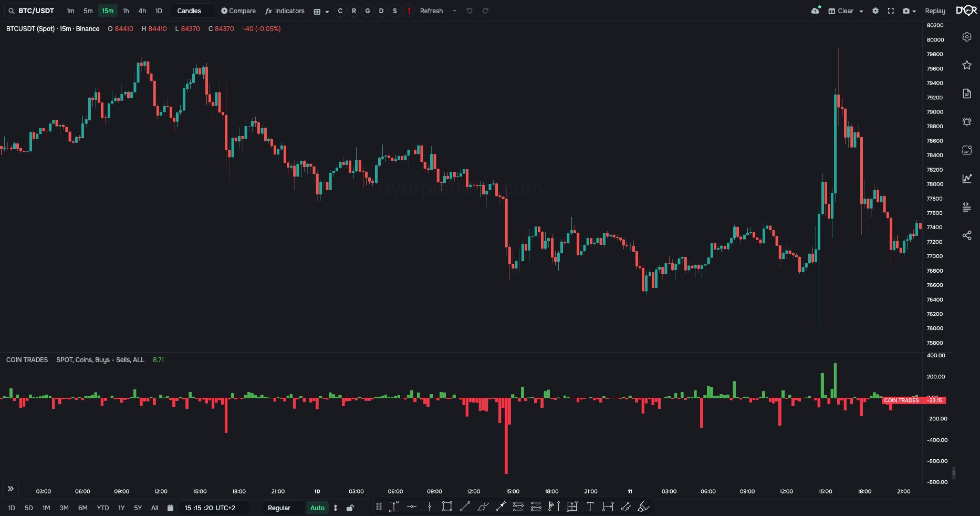Image resolution: width=980 pixels, height=516 pixels.
Task: Click the S circle button
Action: click(x=395, y=11)
